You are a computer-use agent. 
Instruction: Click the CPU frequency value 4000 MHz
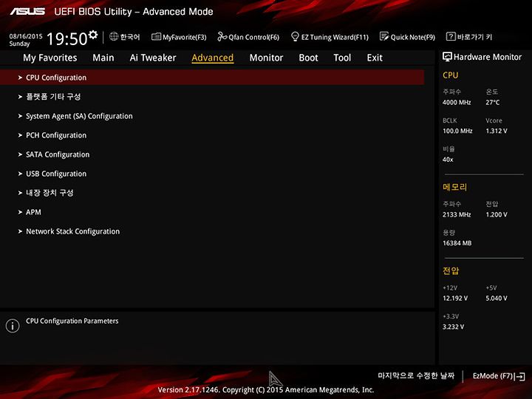pos(457,103)
